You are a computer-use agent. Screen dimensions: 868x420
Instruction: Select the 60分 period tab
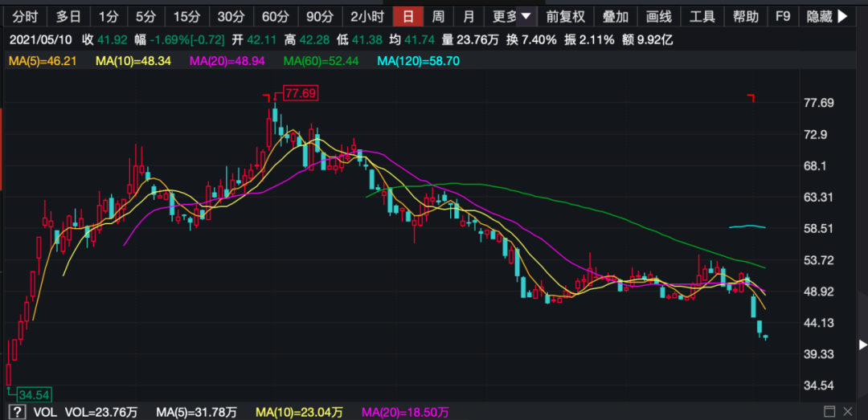coord(275,16)
